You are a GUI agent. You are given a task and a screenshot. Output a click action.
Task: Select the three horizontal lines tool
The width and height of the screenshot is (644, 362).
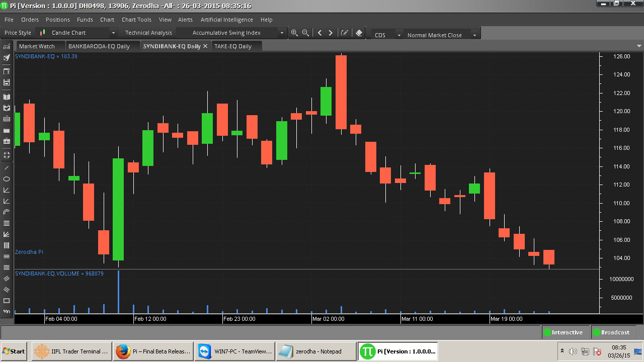7,256
